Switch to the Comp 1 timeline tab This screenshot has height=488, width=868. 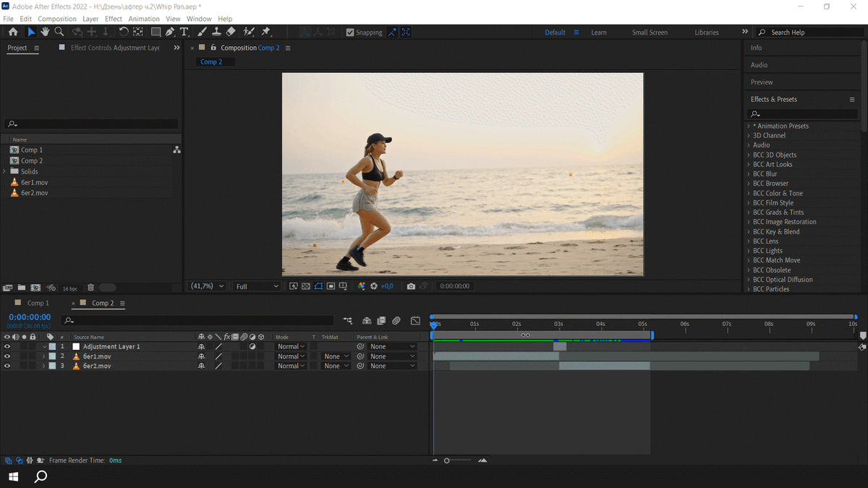pyautogui.click(x=38, y=304)
